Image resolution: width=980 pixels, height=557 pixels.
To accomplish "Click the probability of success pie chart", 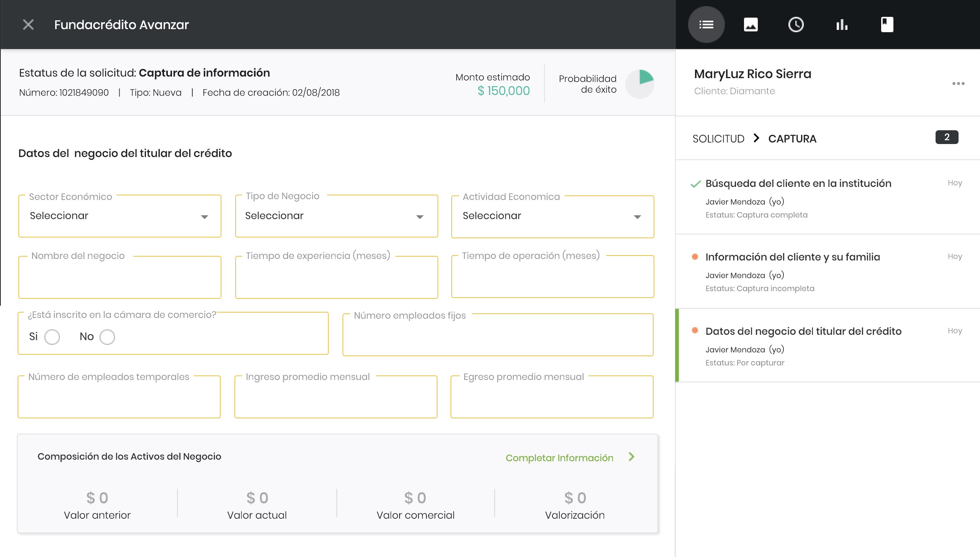I will 640,84.
